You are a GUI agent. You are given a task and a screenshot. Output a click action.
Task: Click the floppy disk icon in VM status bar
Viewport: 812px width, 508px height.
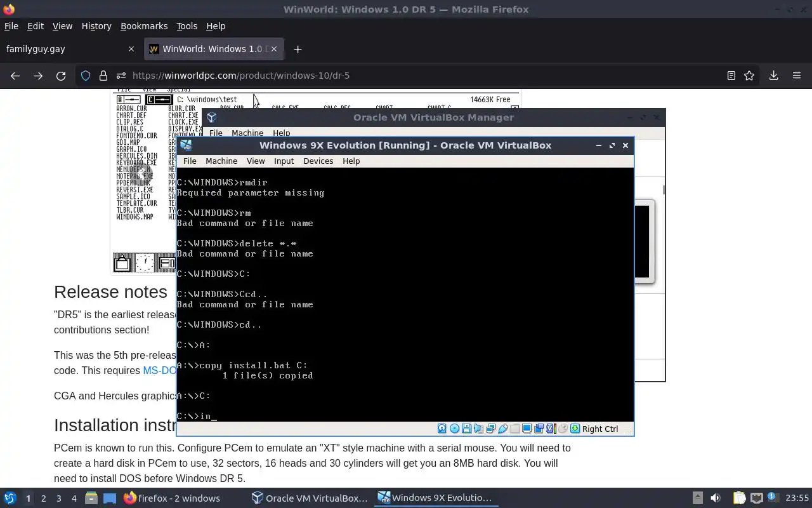tap(466, 429)
